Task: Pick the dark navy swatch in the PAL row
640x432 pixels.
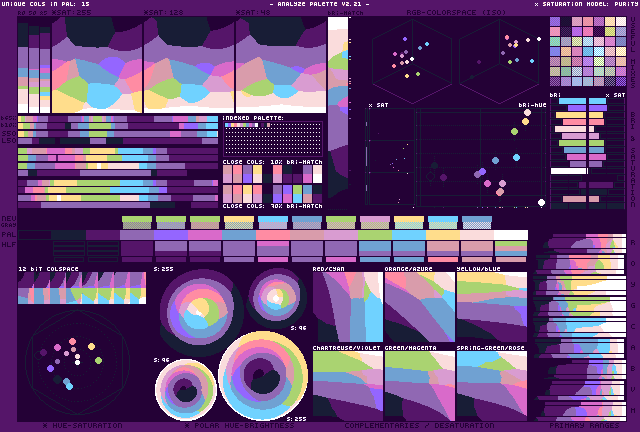Action: 69,235
